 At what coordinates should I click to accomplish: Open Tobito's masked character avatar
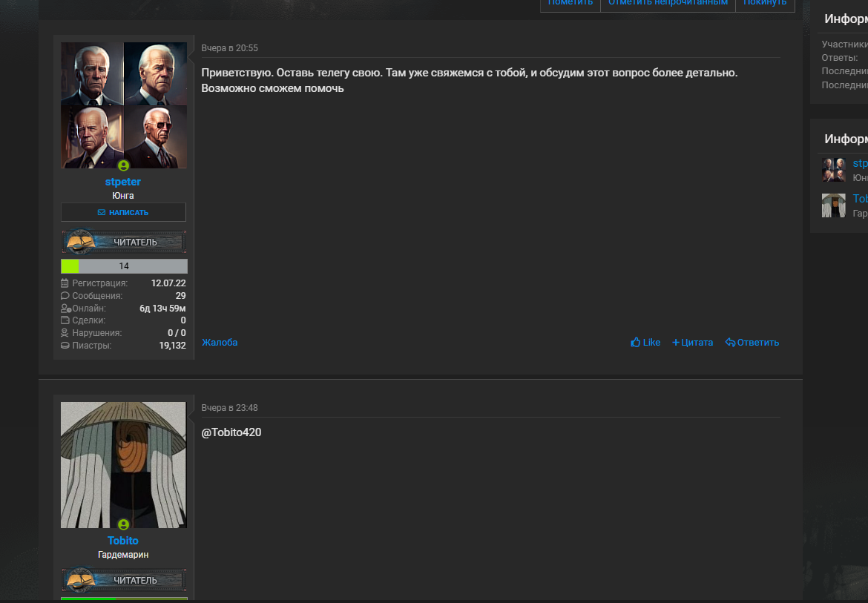tap(124, 465)
